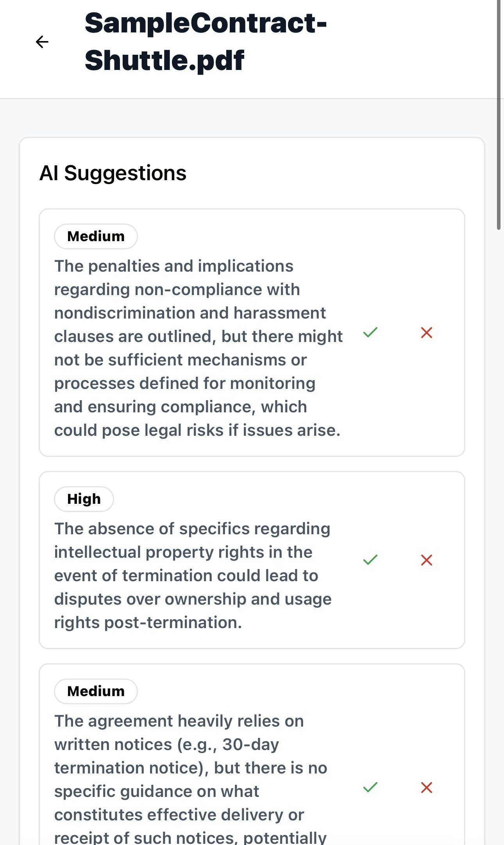504x845 pixels.
Task: Select the intellectual property termination suggestion text
Action: tap(192, 575)
